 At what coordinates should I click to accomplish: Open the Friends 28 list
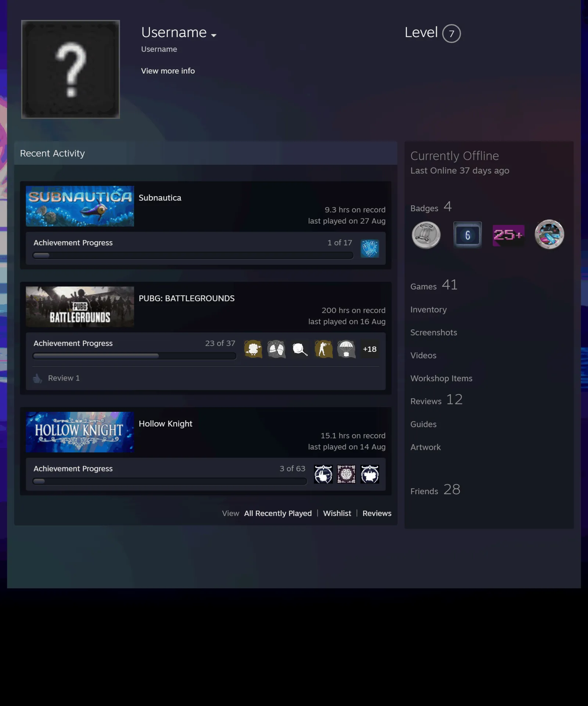435,490
